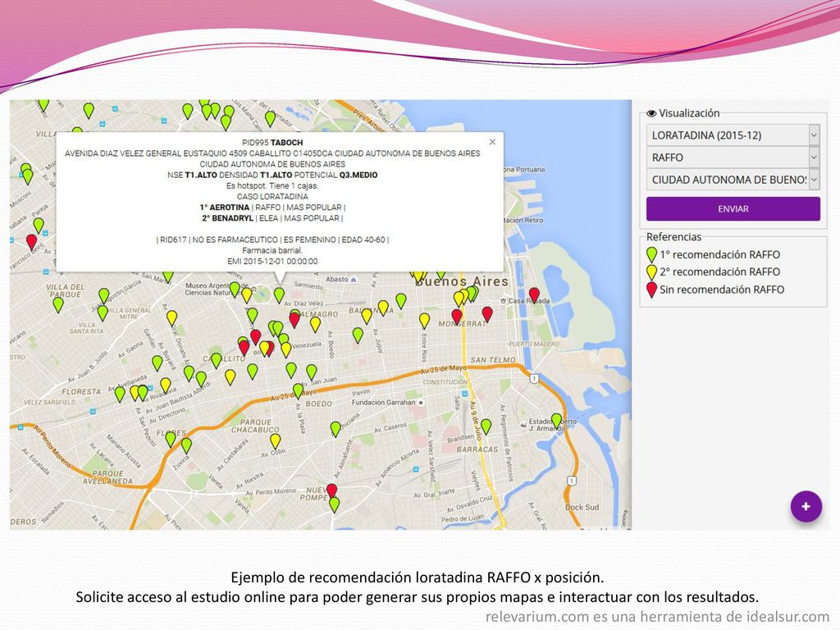The width and height of the screenshot is (840, 630).
Task: Click the "Sin recomendación RAFFO" legend text
Action: coord(722,290)
